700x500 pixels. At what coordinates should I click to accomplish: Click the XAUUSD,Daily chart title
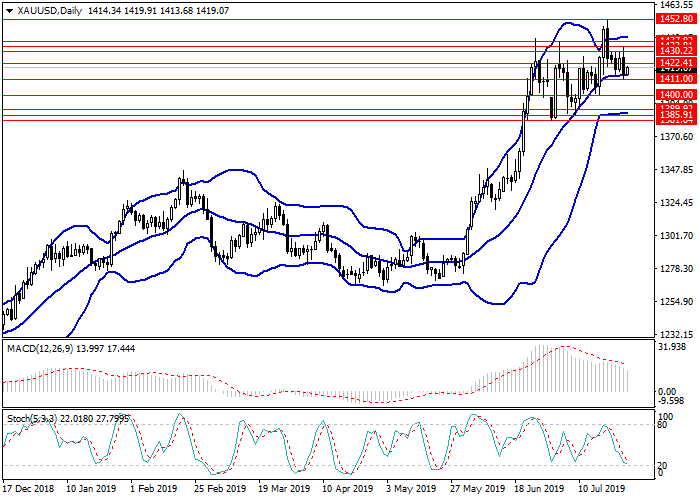[44, 11]
